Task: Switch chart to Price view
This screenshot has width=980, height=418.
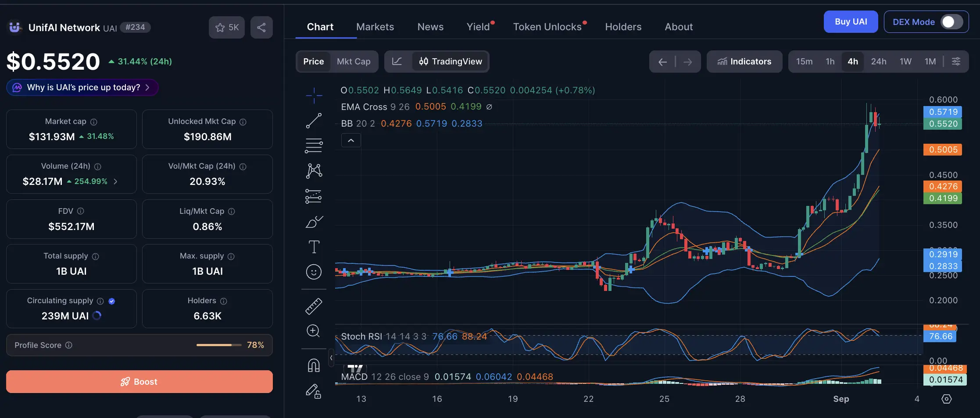Action: pyautogui.click(x=314, y=61)
